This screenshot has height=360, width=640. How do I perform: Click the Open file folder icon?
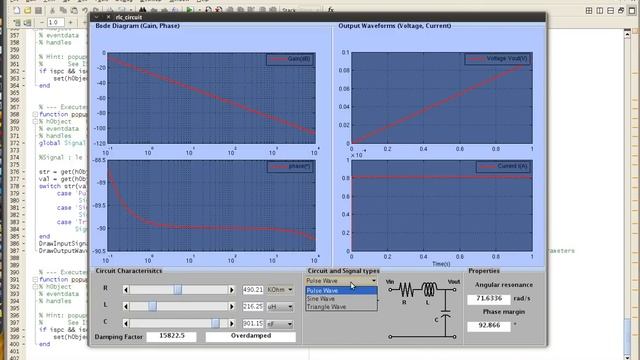tap(27, 10)
